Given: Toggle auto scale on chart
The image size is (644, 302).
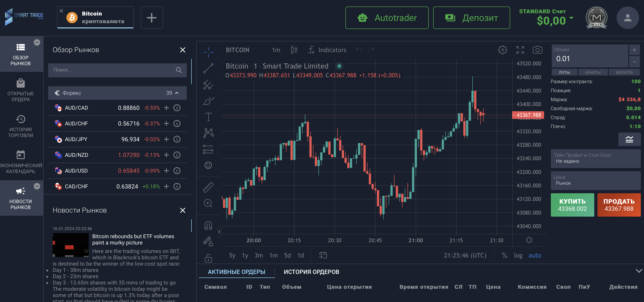Looking at the screenshot, I should coord(535,255).
